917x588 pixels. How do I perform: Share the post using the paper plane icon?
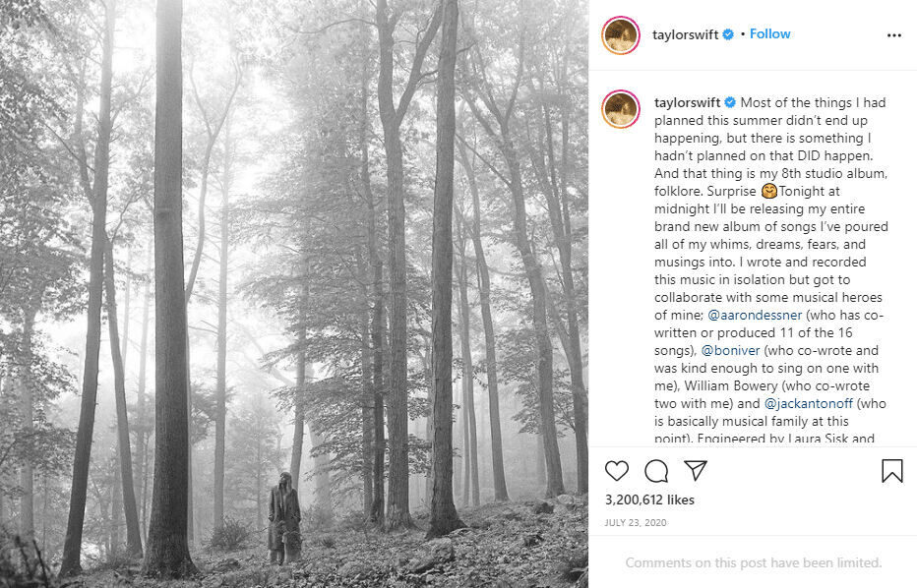694,471
